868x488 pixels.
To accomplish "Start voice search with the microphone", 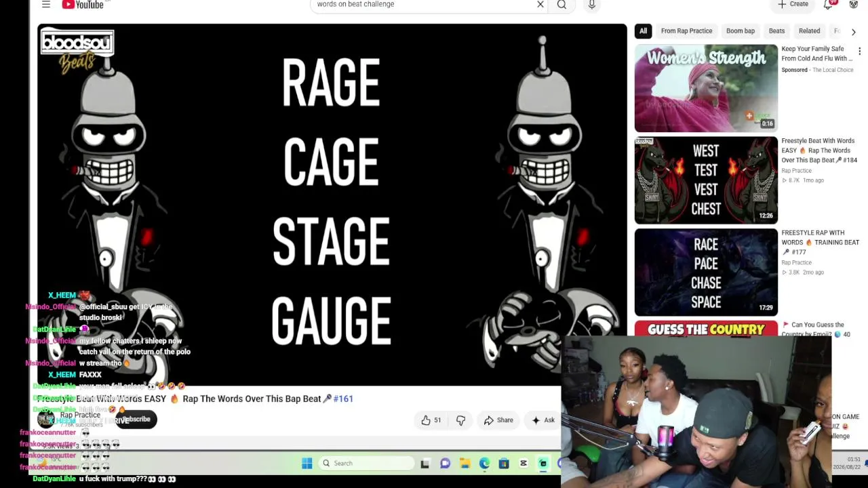I will (592, 5).
